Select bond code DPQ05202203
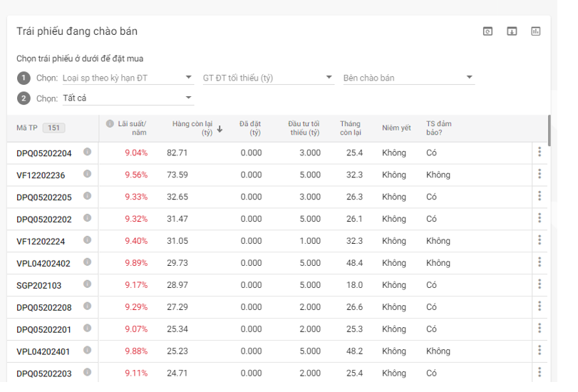The height and width of the screenshot is (392, 578). 44,373
